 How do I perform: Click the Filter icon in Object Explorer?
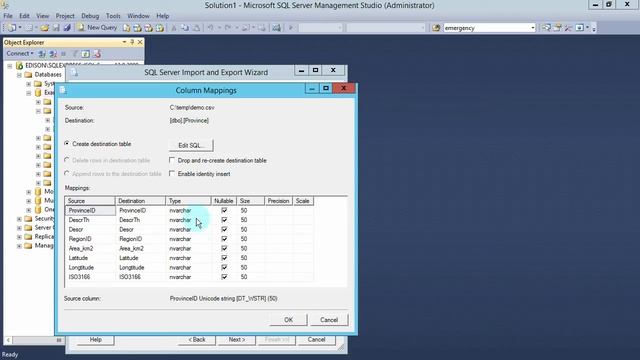tap(75, 54)
